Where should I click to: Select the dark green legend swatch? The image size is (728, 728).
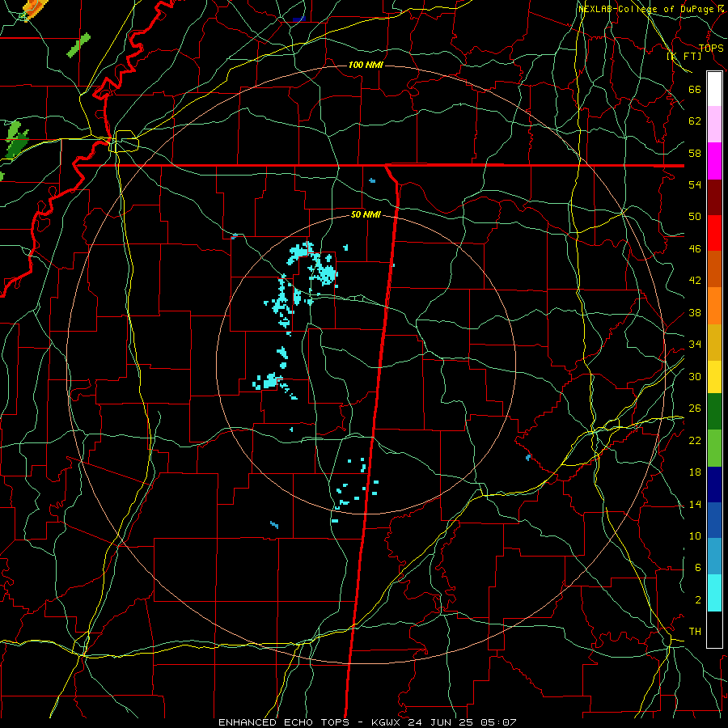tap(714, 412)
